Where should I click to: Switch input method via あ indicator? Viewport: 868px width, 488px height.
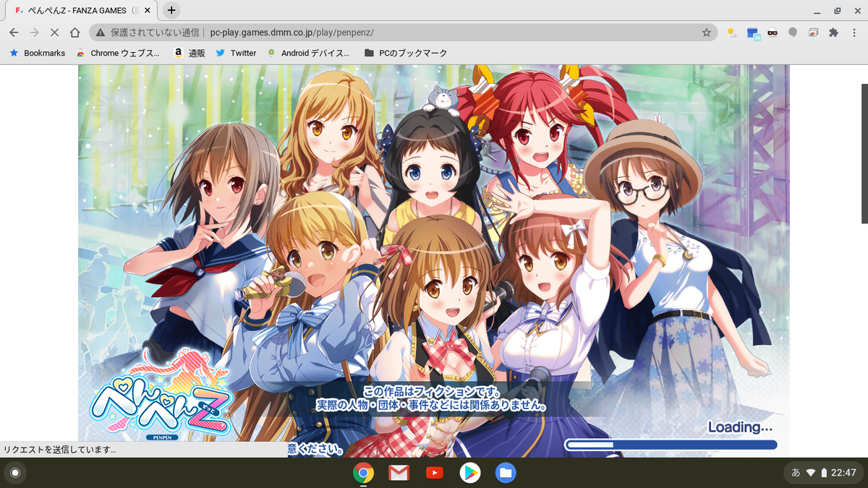[796, 473]
